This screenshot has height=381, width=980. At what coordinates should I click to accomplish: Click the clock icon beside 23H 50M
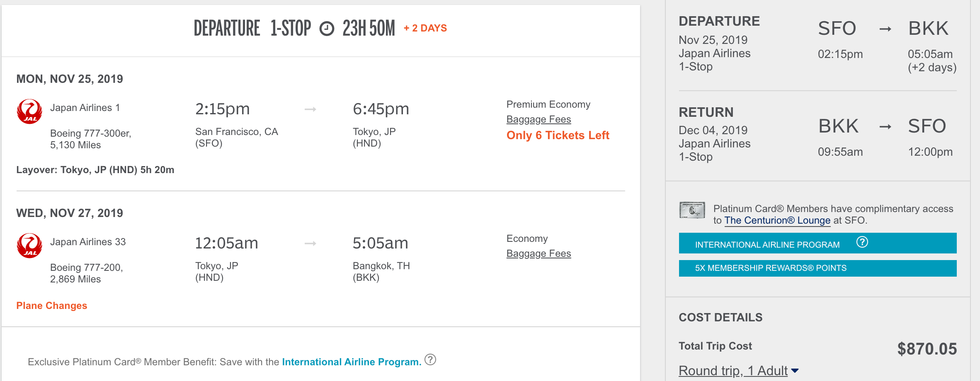[327, 29]
